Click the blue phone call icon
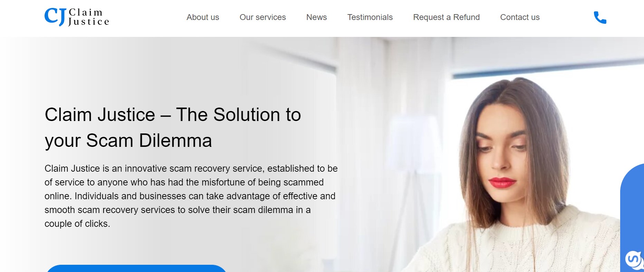Viewport: 644px width, 272px height. [x=600, y=18]
